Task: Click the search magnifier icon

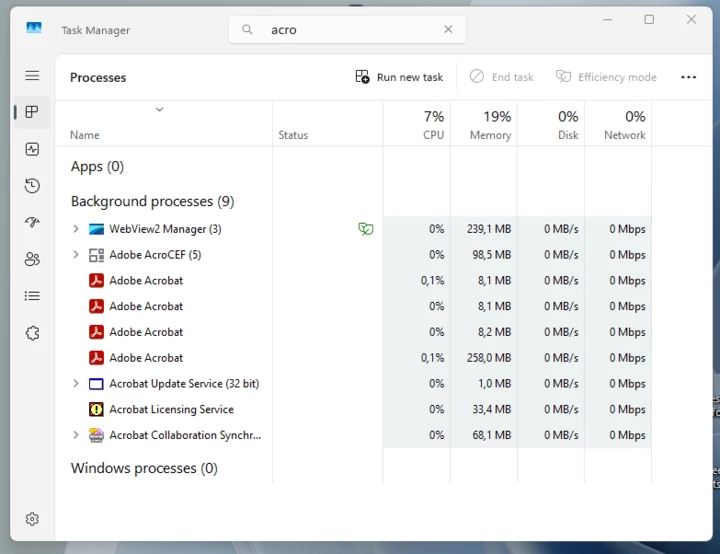Action: click(247, 30)
